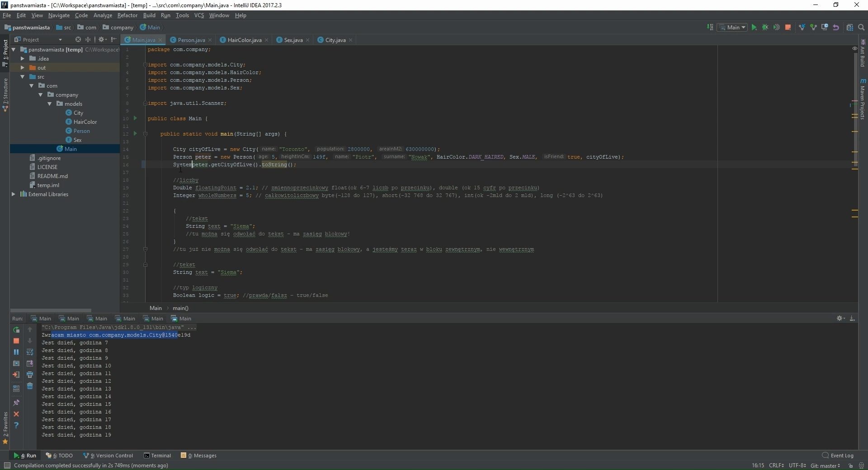Click the Revert purple arrow icon
The height and width of the screenshot is (470, 868).
[x=836, y=28]
